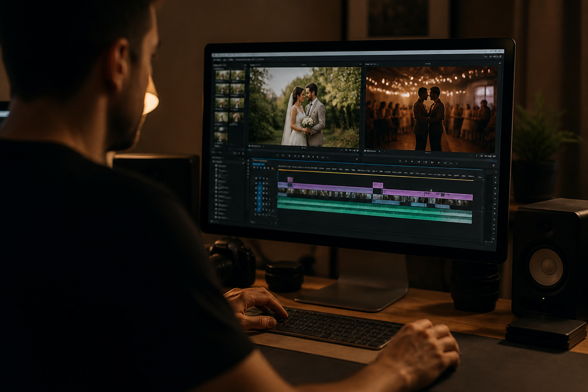This screenshot has height=392, width=588.
Task: Click the orange icon in the timeline toolbar
Action: point(273,168)
